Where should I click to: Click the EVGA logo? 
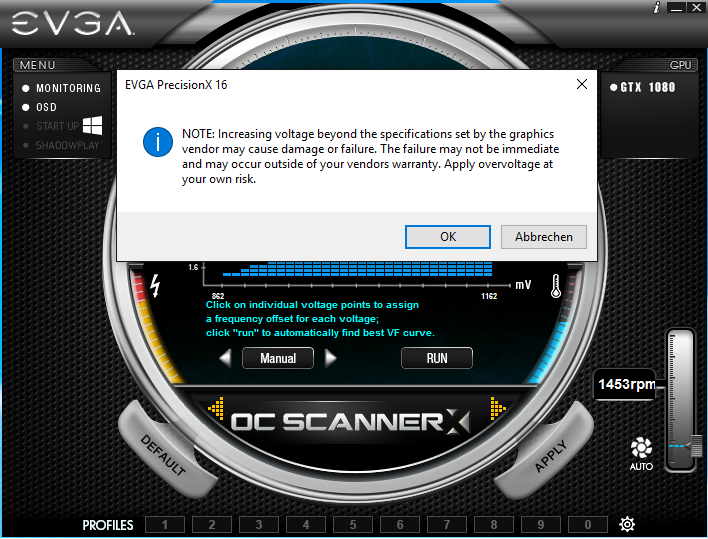[x=72, y=23]
